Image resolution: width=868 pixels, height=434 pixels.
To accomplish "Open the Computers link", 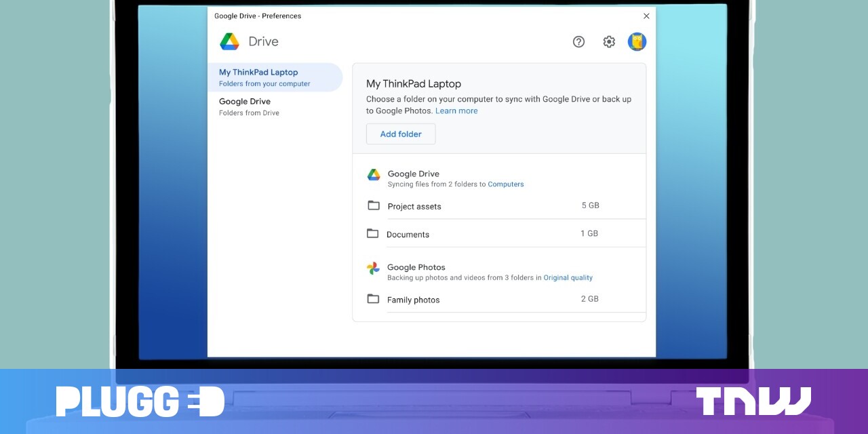I will pos(506,184).
